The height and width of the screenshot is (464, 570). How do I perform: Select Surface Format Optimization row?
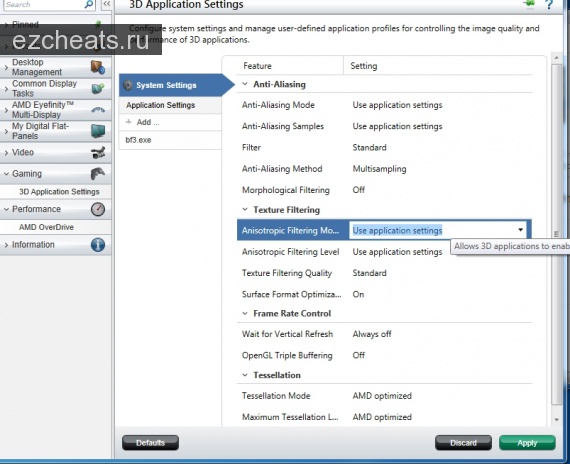pyautogui.click(x=385, y=294)
